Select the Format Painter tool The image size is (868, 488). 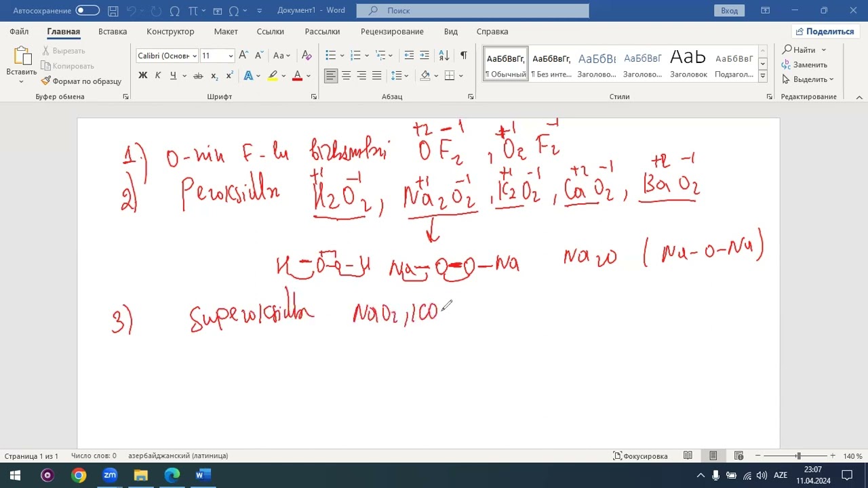click(x=81, y=81)
